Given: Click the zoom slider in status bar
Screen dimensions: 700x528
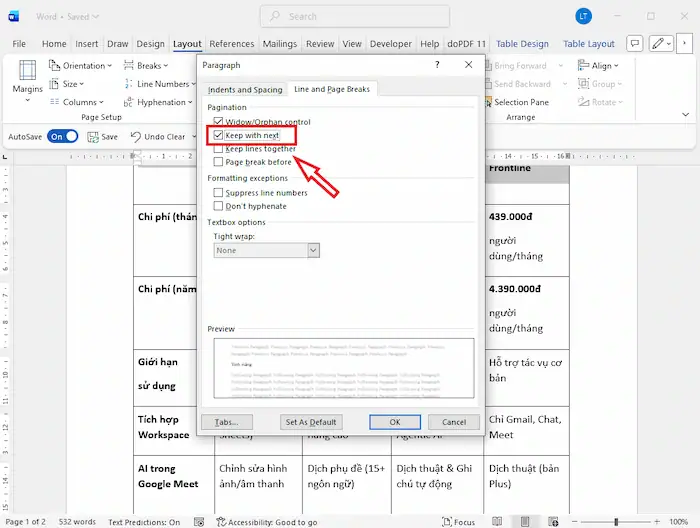Looking at the screenshot, I should pos(616,522).
